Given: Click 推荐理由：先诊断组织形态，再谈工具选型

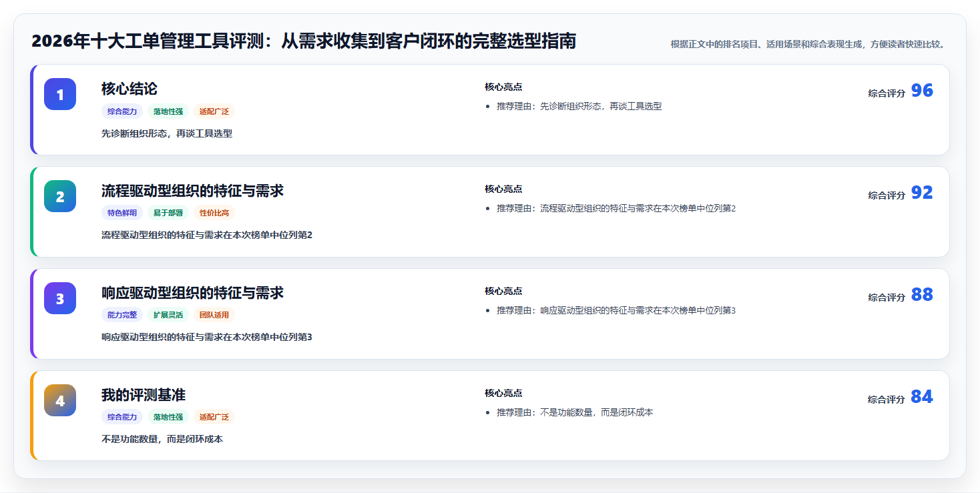Looking at the screenshot, I should tap(579, 106).
